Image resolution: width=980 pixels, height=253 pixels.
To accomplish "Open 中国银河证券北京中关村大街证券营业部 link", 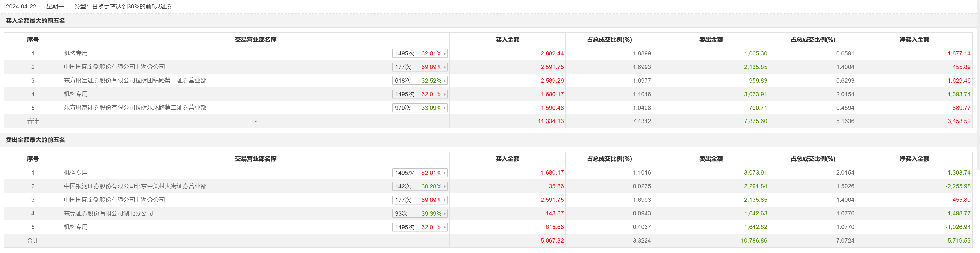I will 135,186.
